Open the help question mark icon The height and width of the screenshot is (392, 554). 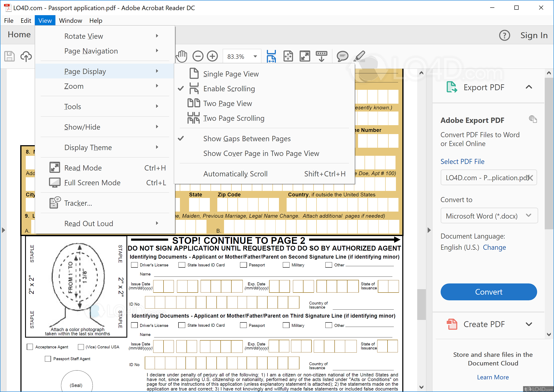click(x=504, y=35)
